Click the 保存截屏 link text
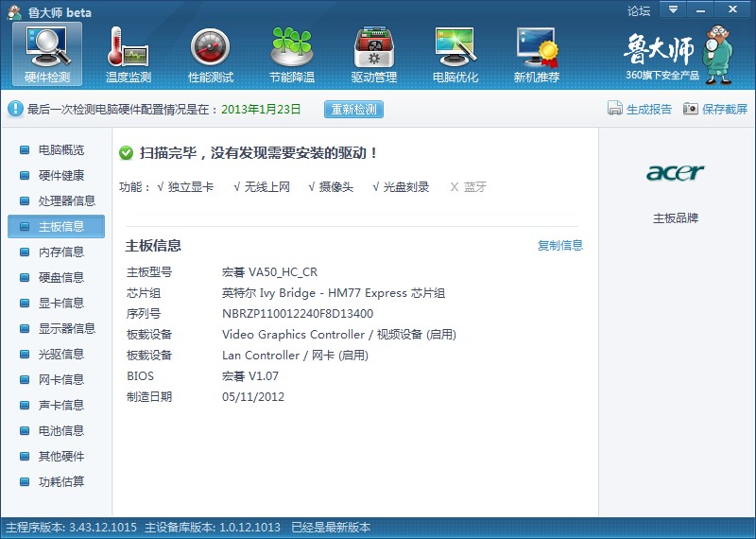The height and width of the screenshot is (539, 756). (x=725, y=109)
